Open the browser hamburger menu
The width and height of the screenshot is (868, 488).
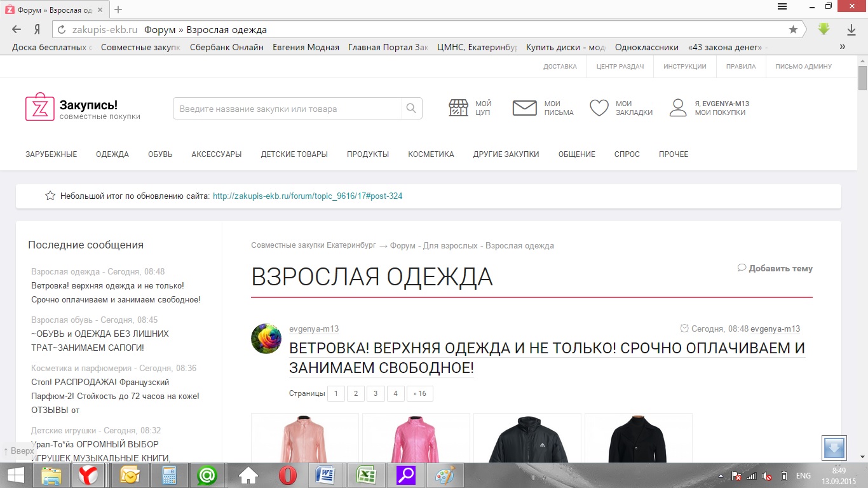tap(783, 7)
